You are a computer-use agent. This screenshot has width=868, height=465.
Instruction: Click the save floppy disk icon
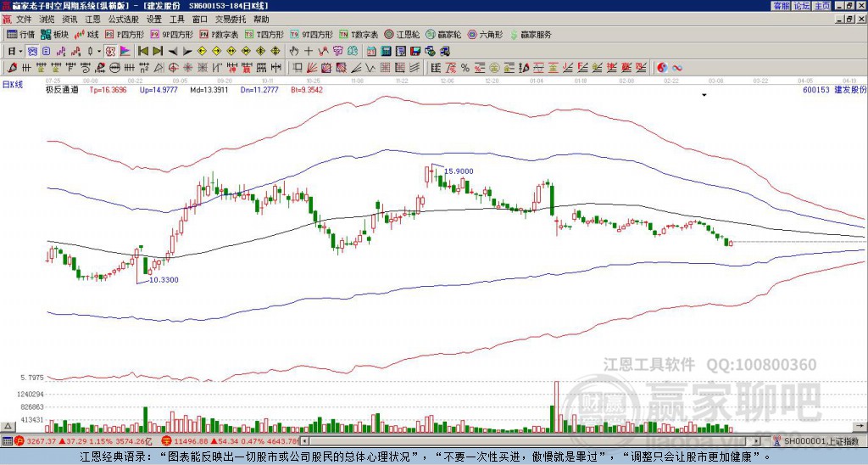click(415, 51)
